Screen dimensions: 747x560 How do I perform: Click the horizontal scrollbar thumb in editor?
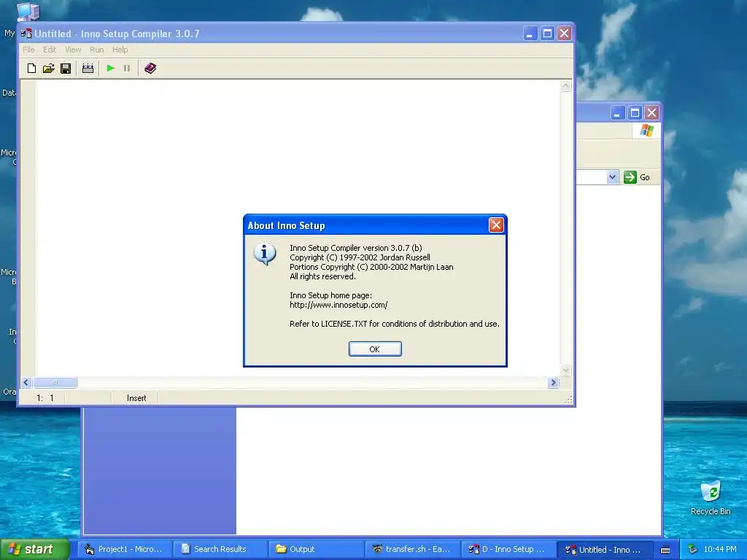pyautogui.click(x=55, y=382)
